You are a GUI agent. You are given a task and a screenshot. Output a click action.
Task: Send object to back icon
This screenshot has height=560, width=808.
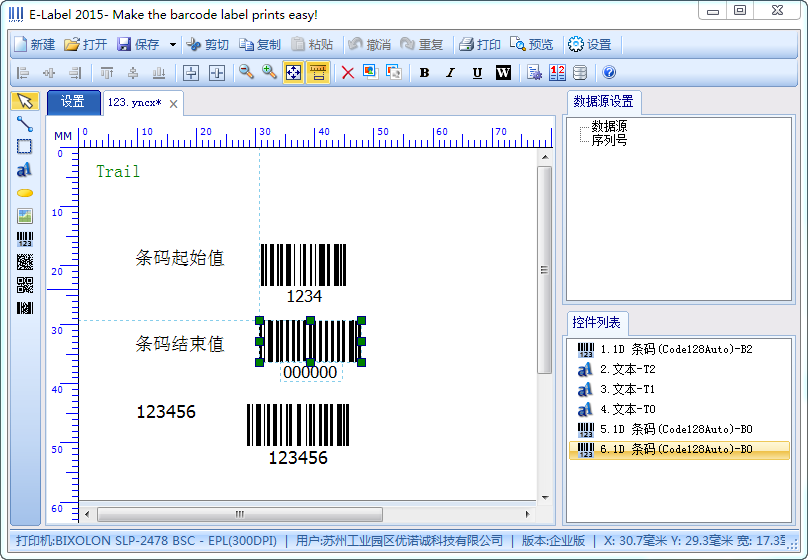click(x=394, y=72)
